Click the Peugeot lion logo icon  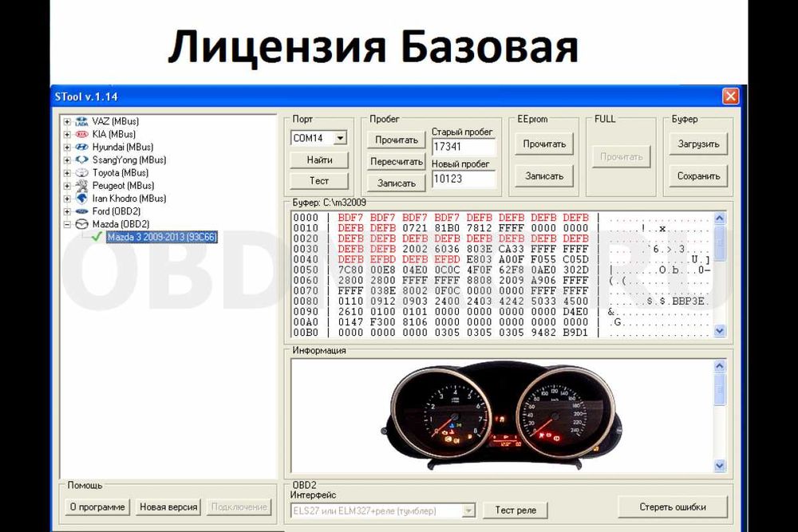point(81,186)
